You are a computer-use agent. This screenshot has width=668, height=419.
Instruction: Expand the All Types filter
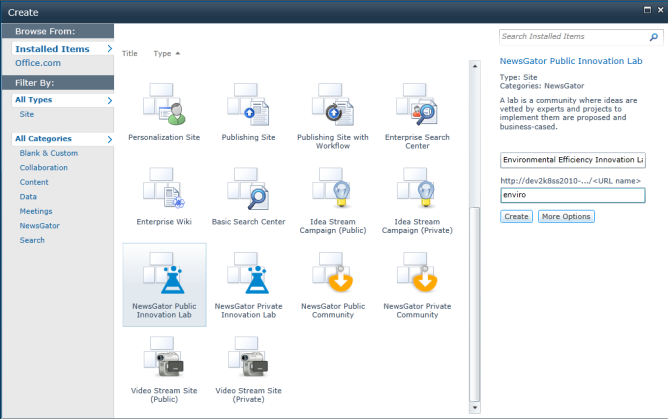[x=62, y=100]
